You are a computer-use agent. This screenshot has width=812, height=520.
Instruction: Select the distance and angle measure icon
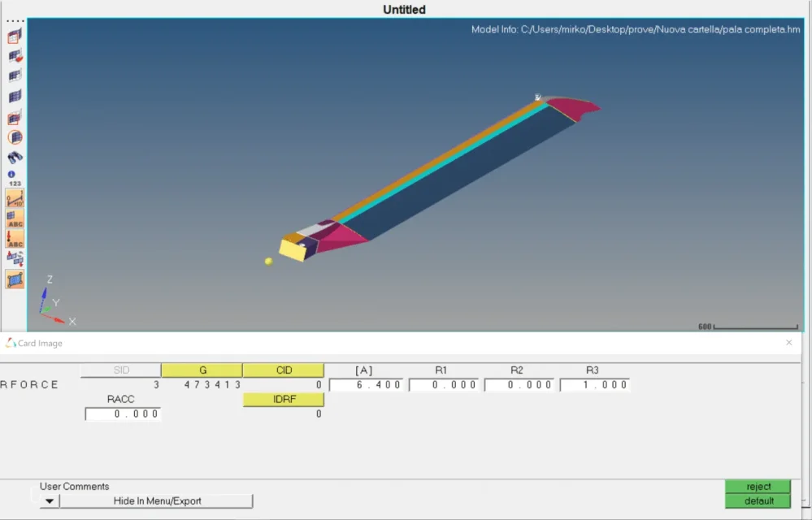(x=15, y=198)
